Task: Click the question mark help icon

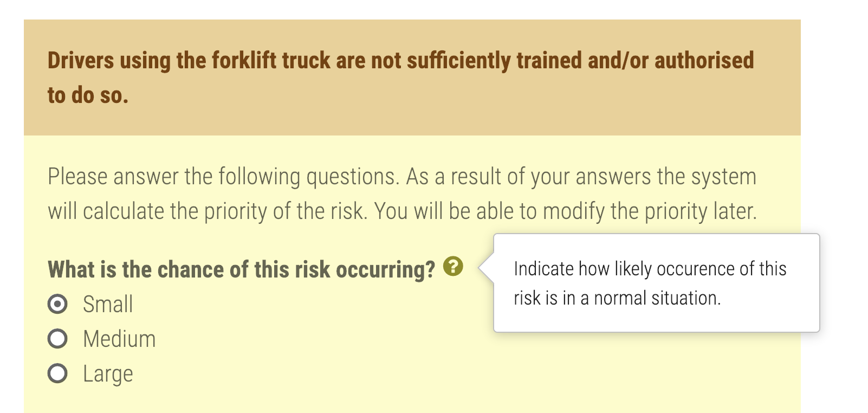Action: click(x=453, y=266)
